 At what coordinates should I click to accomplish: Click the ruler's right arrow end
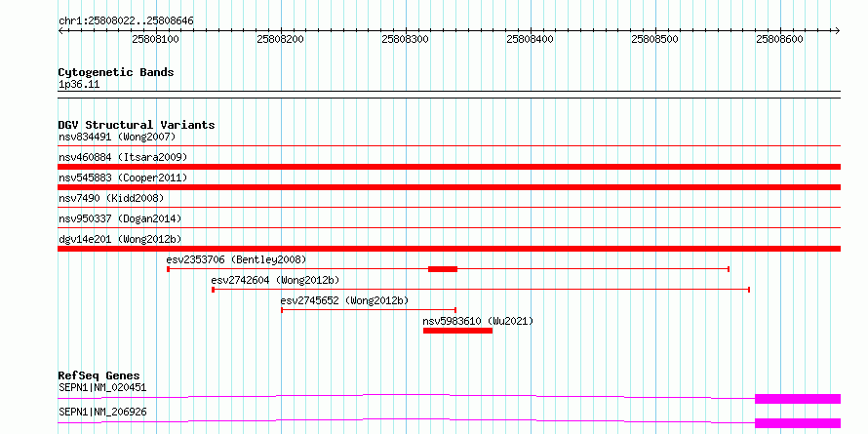click(838, 30)
